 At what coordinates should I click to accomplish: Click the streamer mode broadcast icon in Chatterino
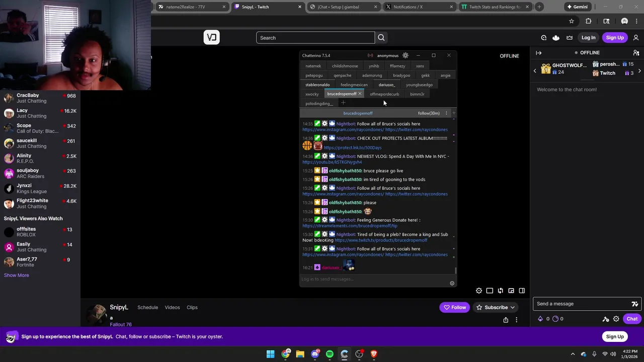click(370, 55)
